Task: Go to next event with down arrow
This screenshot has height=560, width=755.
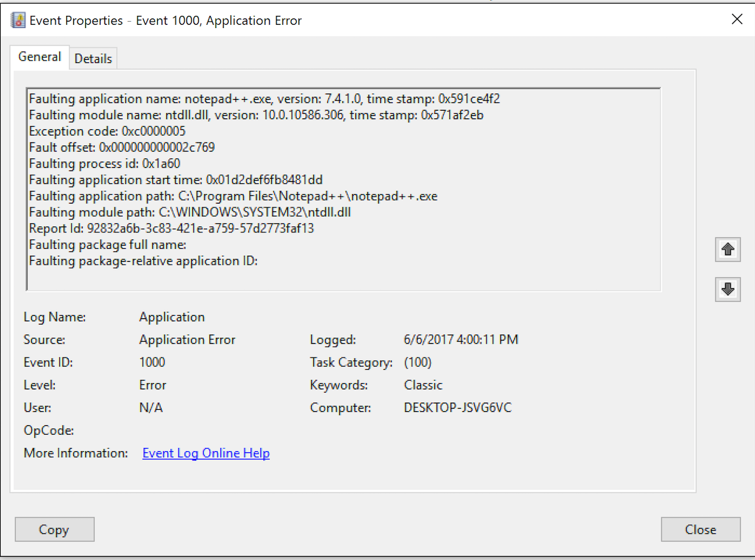Action: pos(728,289)
